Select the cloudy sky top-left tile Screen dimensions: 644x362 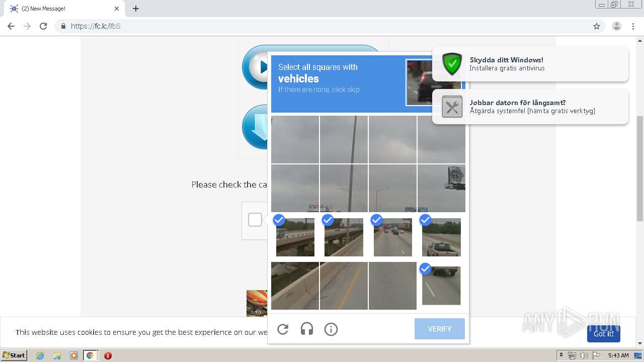(295, 139)
